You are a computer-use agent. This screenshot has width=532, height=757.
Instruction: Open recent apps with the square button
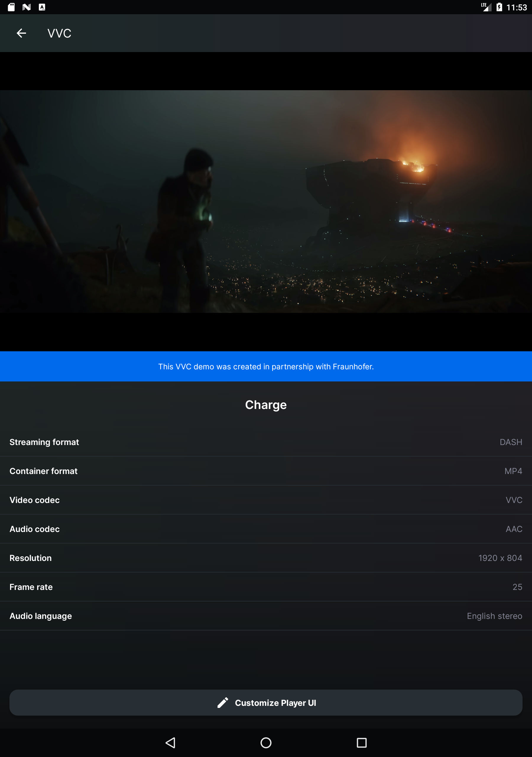(x=361, y=743)
